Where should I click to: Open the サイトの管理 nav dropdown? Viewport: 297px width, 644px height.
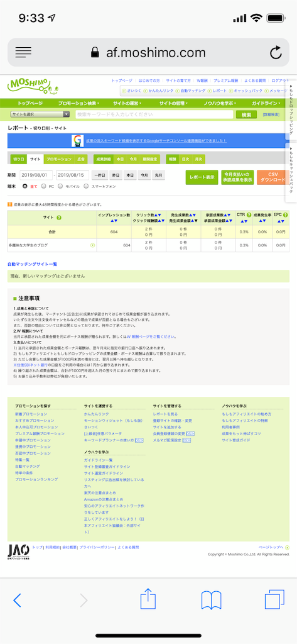(x=173, y=103)
